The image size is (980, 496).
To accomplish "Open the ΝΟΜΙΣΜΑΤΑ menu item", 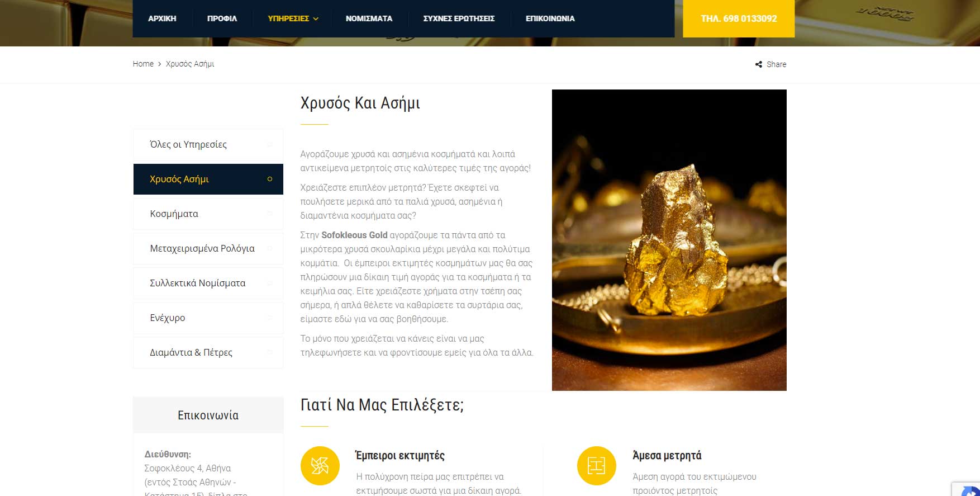I will (x=369, y=18).
